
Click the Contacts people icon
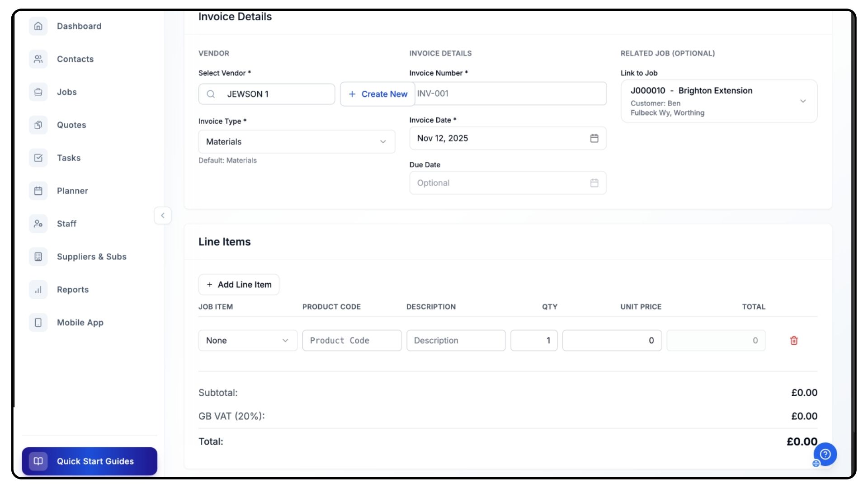[x=38, y=59]
